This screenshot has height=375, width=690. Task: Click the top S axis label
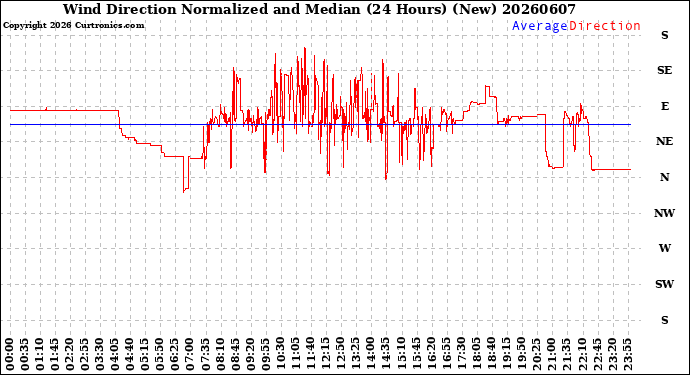point(665,35)
